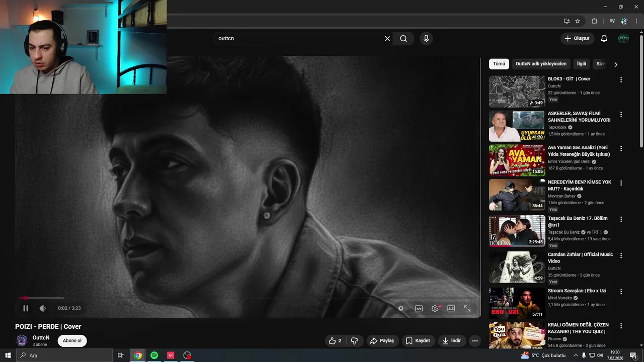Image resolution: width=644 pixels, height=362 pixels.
Task: Enter fullscreen mode
Action: 467,308
